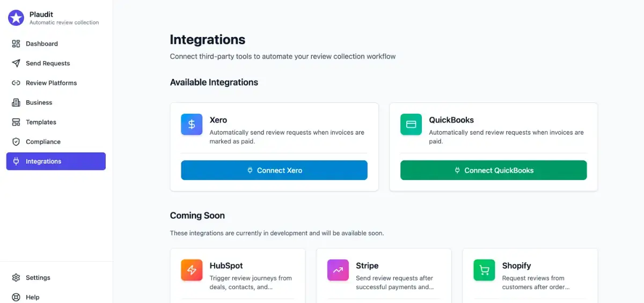The height and width of the screenshot is (303, 644).
Task: Click the Send Requests paper plane icon
Action: 16,63
